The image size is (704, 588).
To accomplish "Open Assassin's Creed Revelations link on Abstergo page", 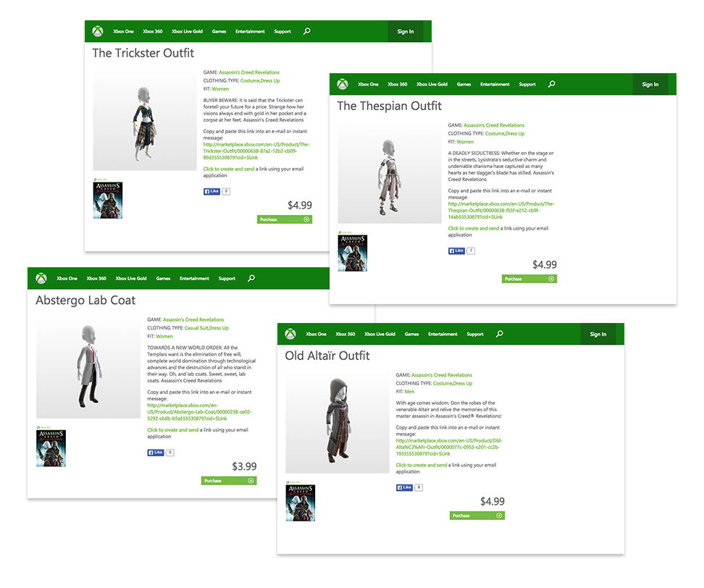I will click(193, 319).
